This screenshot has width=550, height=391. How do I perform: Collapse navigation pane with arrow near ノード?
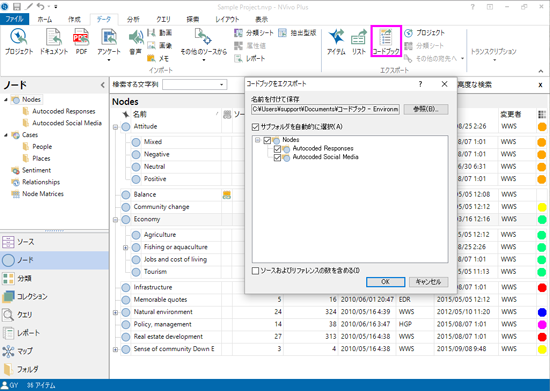pos(102,85)
